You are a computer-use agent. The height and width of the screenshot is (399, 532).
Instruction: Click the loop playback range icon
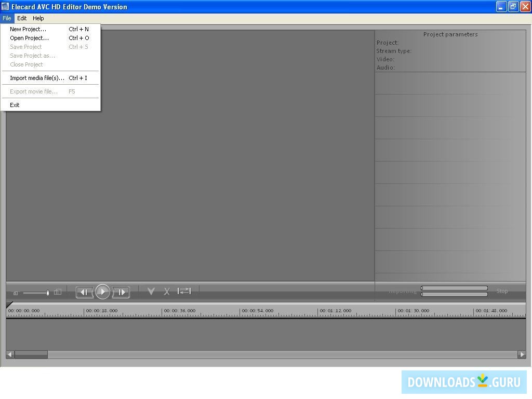tap(183, 291)
